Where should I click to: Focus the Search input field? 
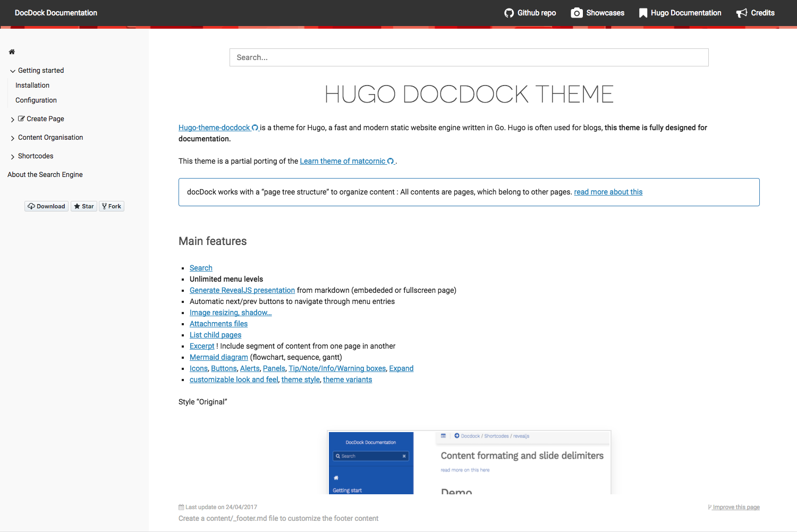tap(469, 57)
